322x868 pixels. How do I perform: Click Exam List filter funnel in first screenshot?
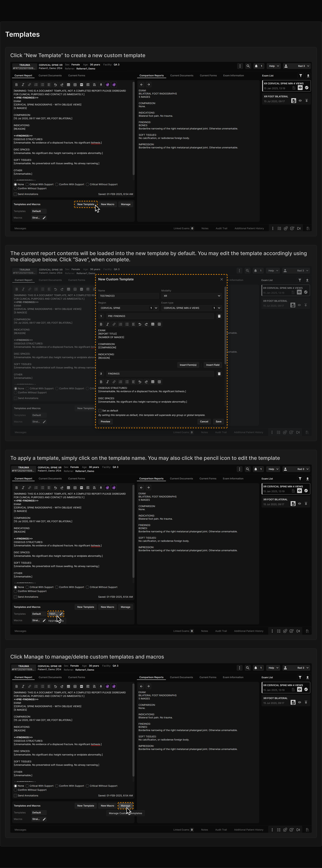(301, 75)
